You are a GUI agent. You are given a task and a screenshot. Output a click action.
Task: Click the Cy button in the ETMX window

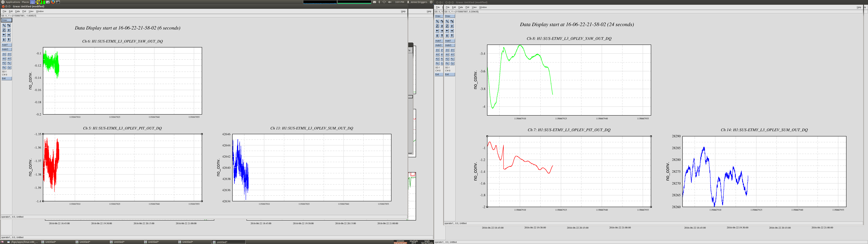(9, 67)
